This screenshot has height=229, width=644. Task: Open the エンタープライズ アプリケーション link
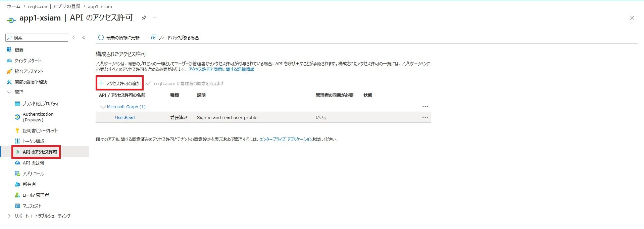[286, 139]
